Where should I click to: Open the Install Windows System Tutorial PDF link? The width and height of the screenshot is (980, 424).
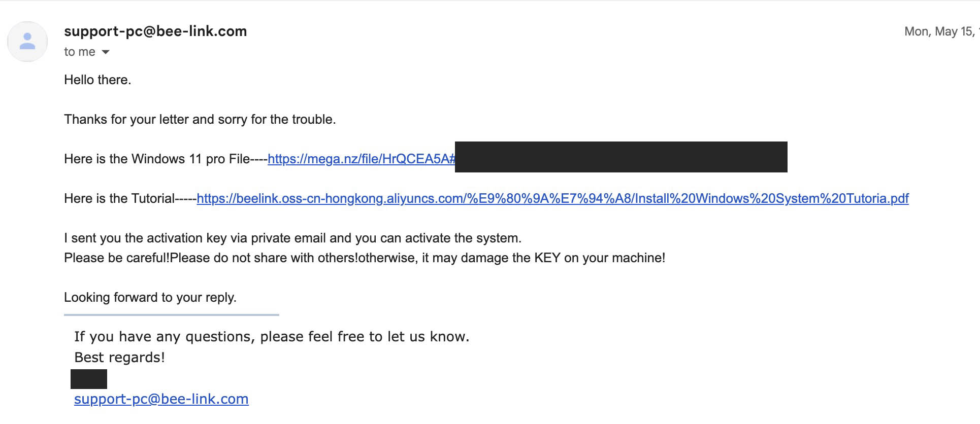point(552,198)
